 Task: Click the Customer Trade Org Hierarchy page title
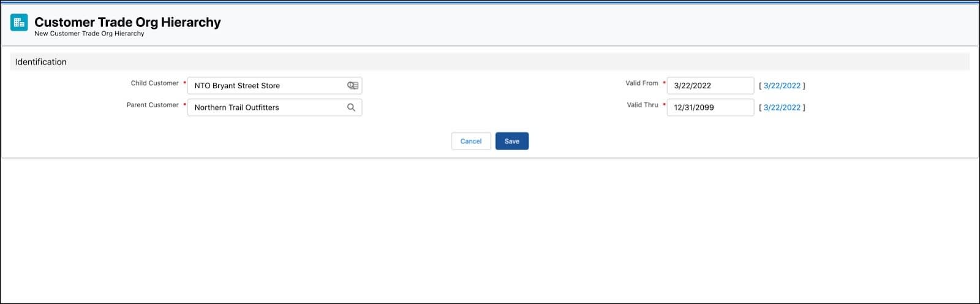(x=127, y=22)
